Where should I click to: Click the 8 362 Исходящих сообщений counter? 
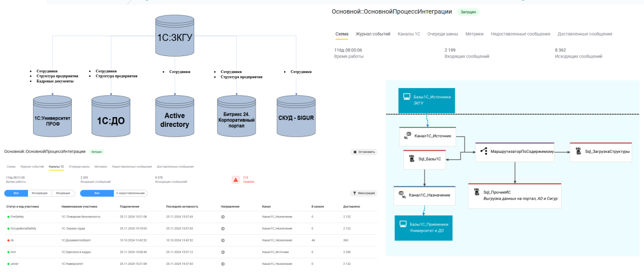tap(579, 53)
